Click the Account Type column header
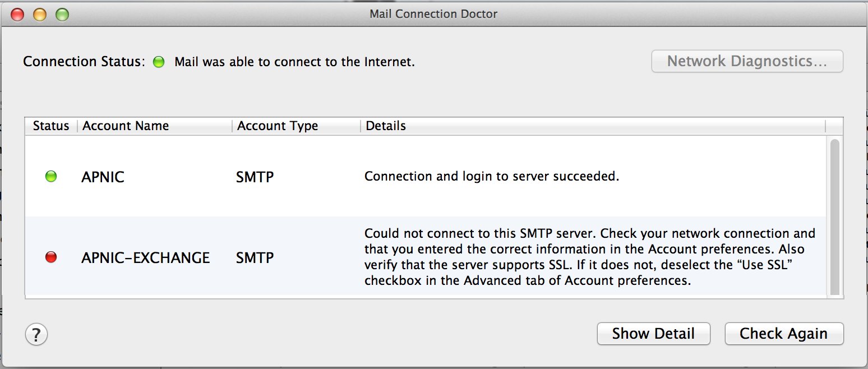This screenshot has width=868, height=369. pyautogui.click(x=278, y=126)
